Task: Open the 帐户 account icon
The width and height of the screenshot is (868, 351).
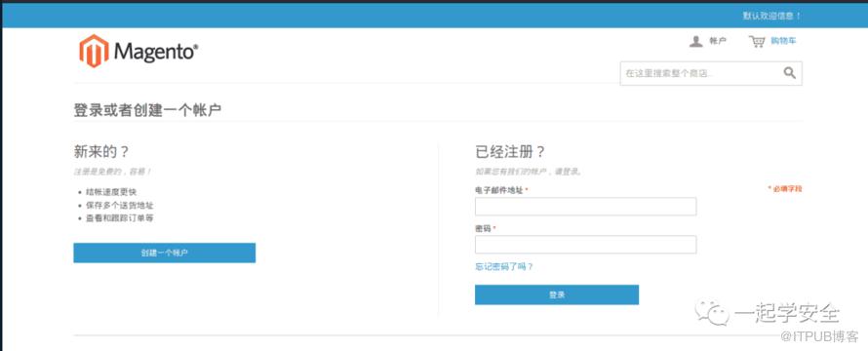Action: (695, 42)
